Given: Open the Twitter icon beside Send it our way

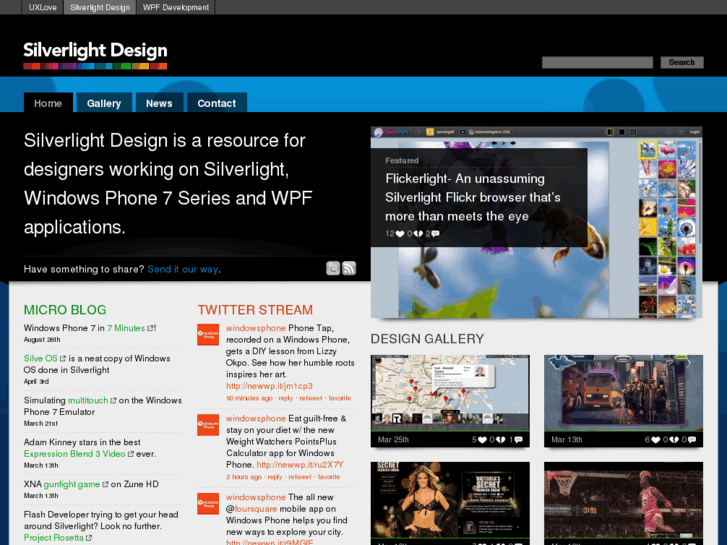Looking at the screenshot, I should point(333,268).
